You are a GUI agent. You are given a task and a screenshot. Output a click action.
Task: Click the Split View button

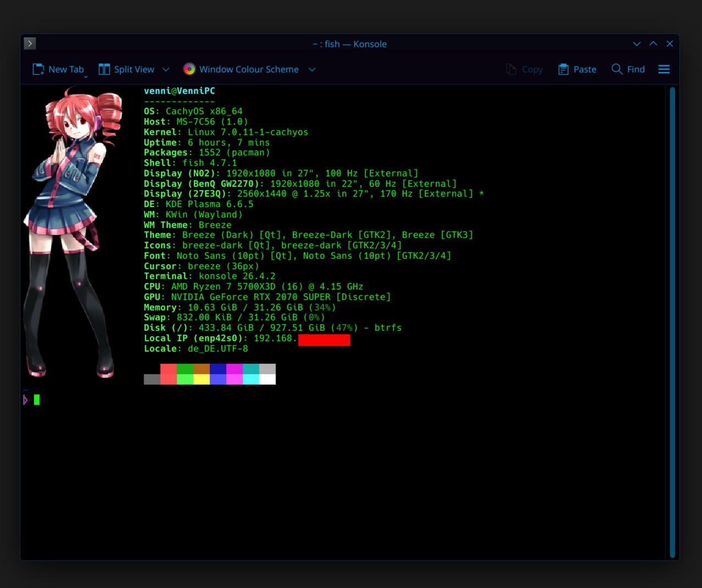tap(126, 69)
